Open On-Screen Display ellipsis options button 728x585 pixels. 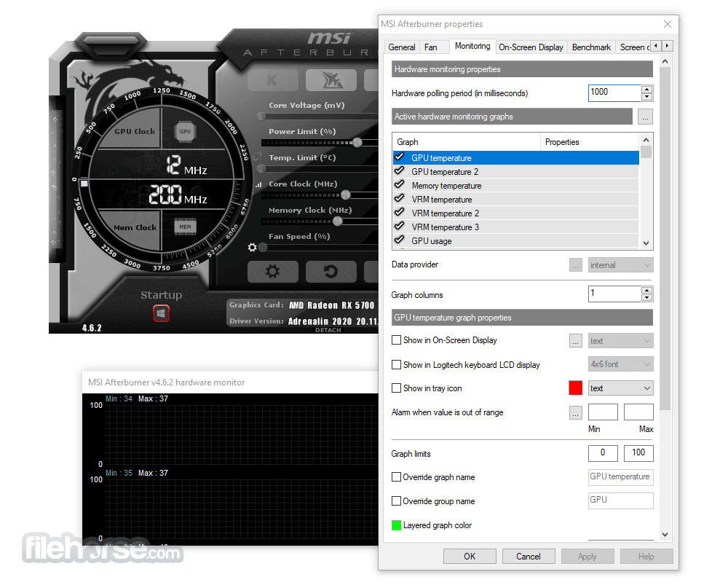(575, 341)
